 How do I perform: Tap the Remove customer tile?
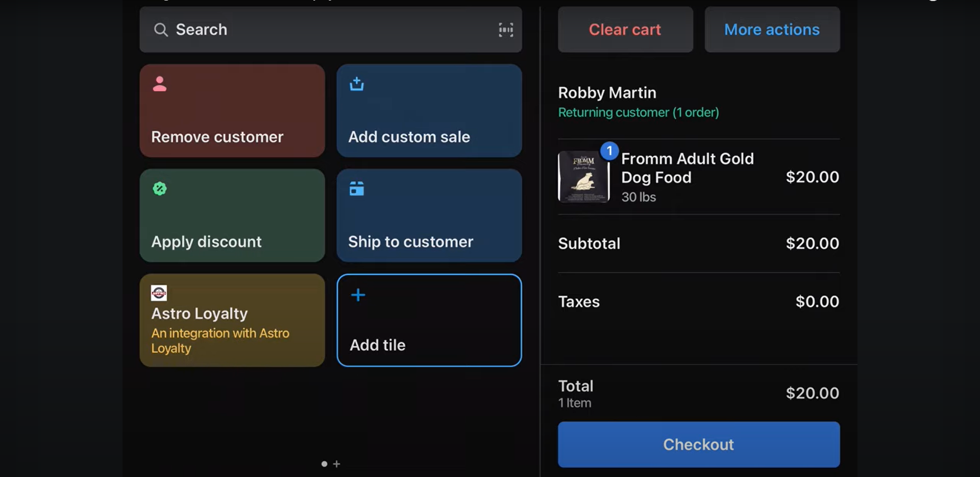(x=232, y=111)
